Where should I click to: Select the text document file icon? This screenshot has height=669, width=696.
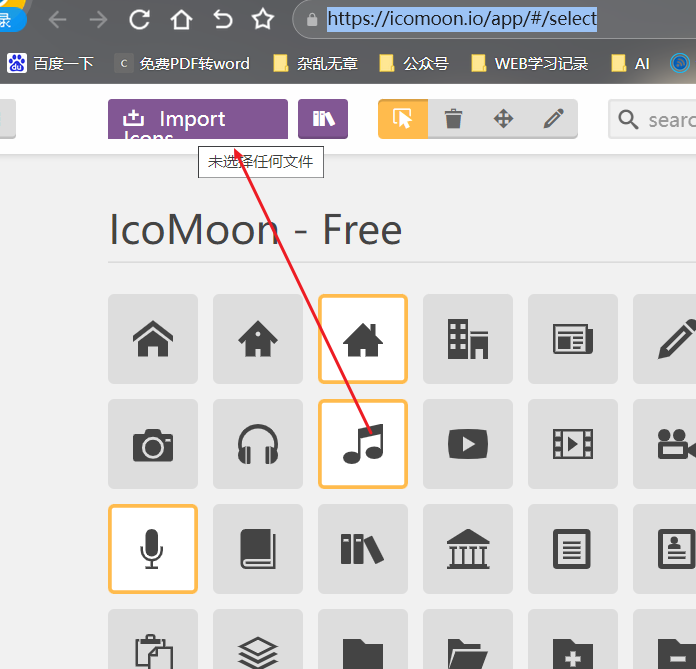(x=573, y=549)
